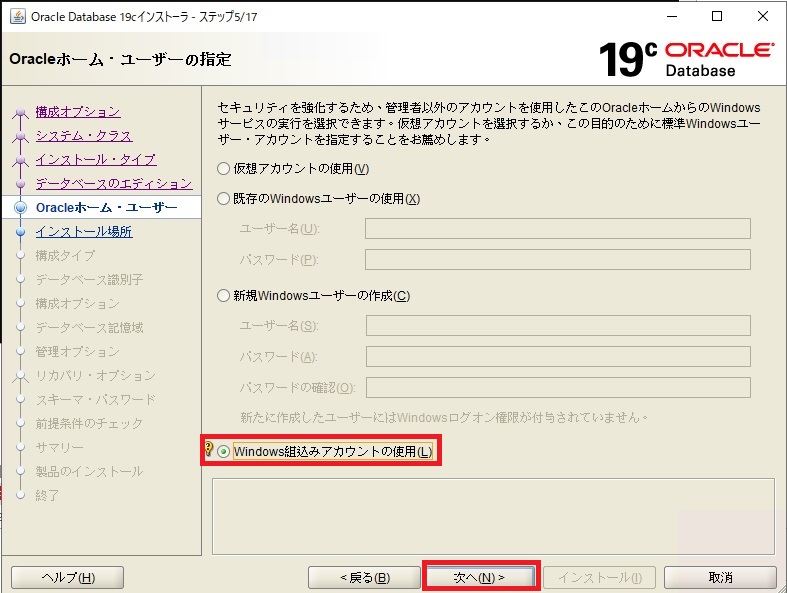Focus the パスワードの確認(O) field
Screen dimensions: 787x593
click(558, 388)
